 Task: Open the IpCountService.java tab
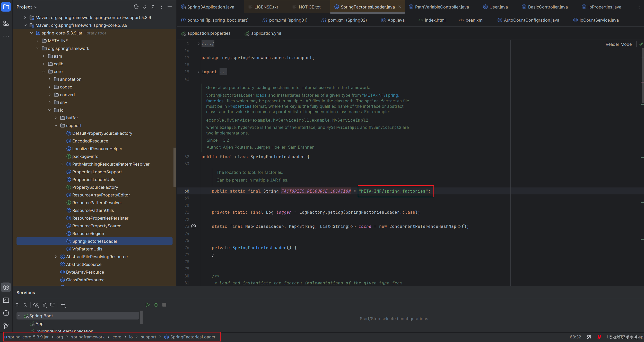click(596, 20)
